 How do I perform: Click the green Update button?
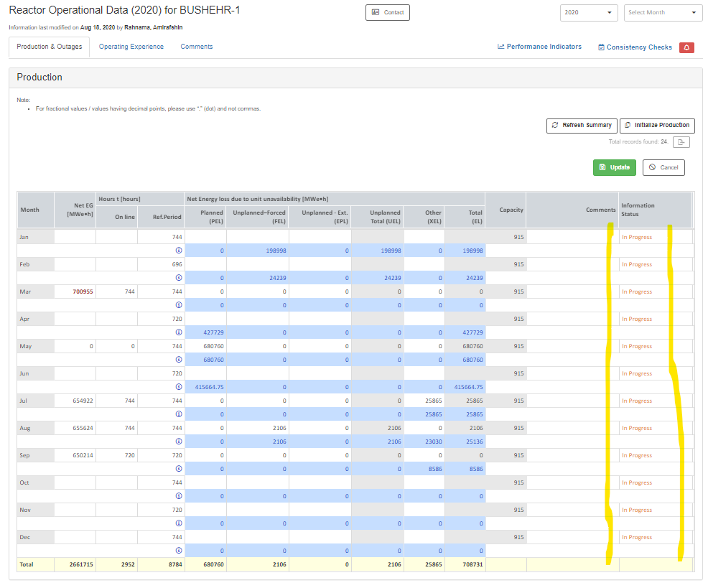pos(614,167)
